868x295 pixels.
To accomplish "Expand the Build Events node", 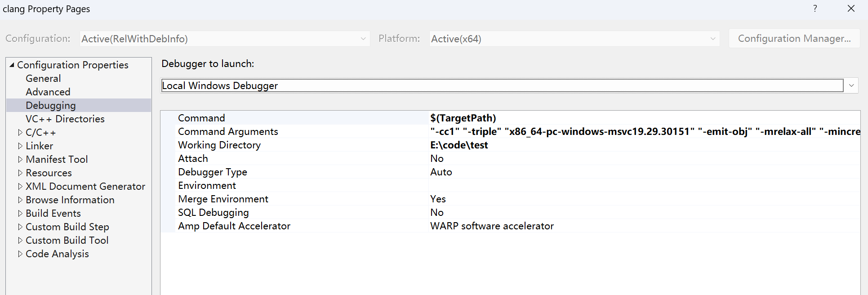I will click(20, 214).
